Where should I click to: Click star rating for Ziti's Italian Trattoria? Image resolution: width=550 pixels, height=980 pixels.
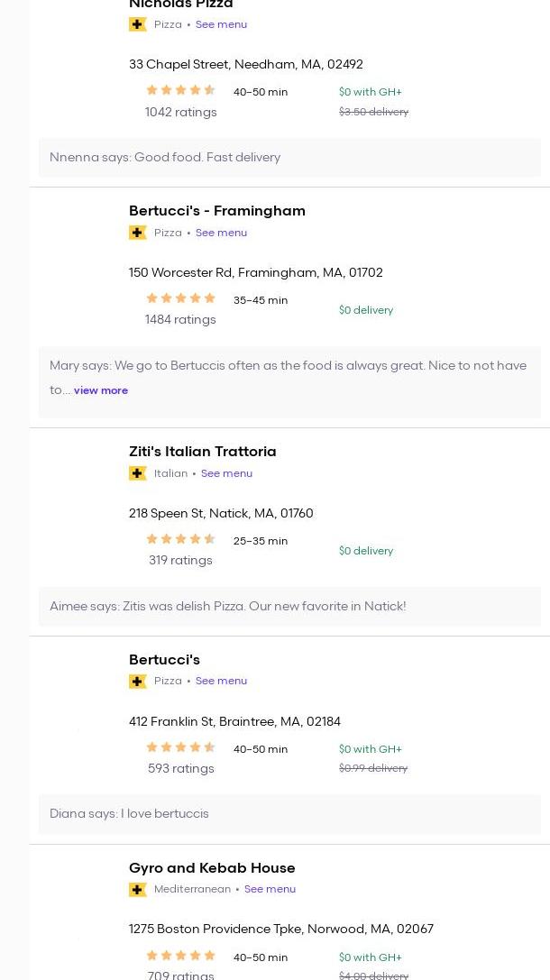180,539
